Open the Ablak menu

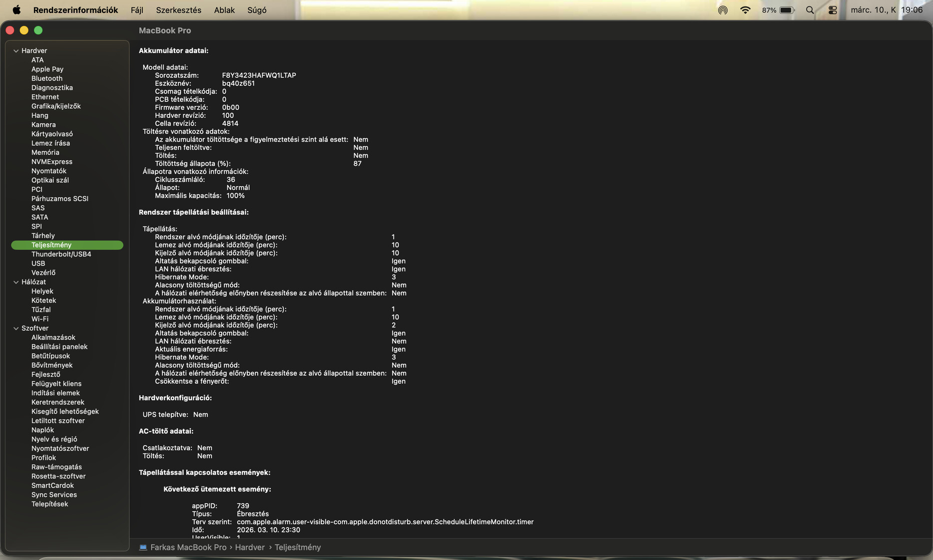tap(224, 10)
